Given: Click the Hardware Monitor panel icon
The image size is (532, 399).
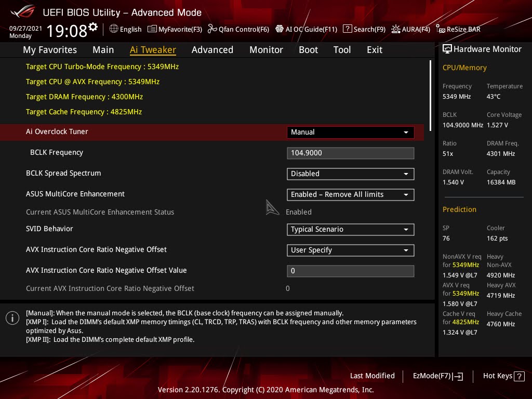Looking at the screenshot, I should [447, 49].
